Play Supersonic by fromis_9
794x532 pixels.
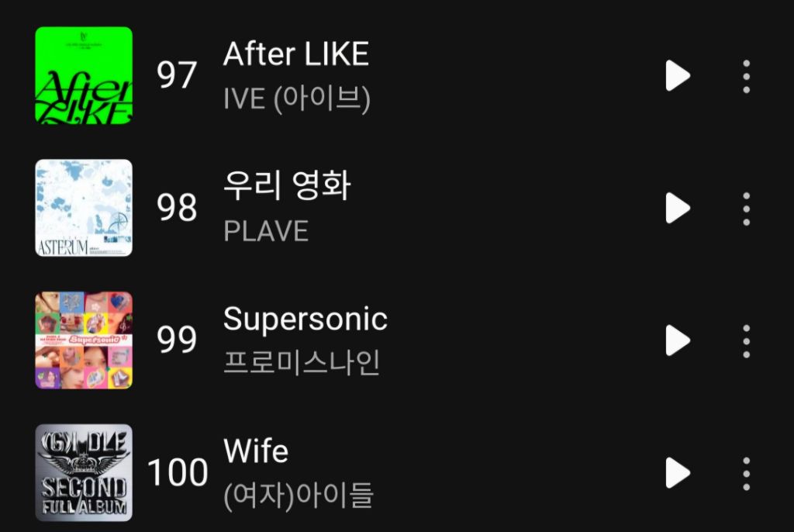tap(678, 340)
